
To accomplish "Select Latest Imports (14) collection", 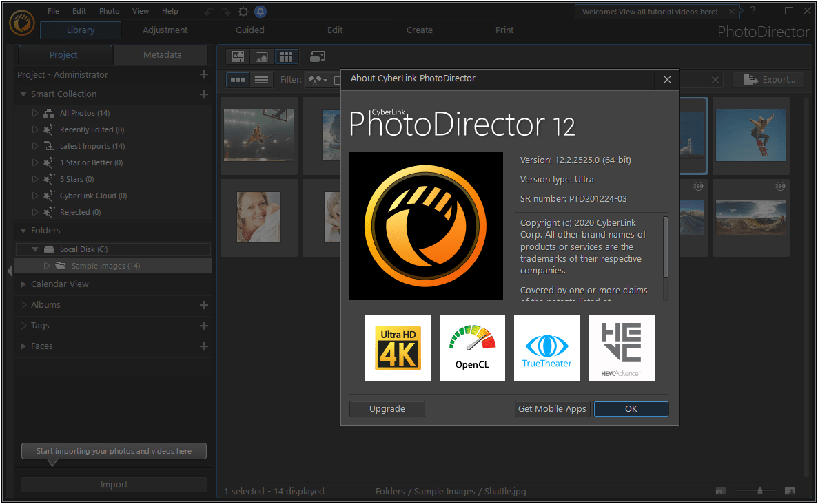I will click(92, 147).
